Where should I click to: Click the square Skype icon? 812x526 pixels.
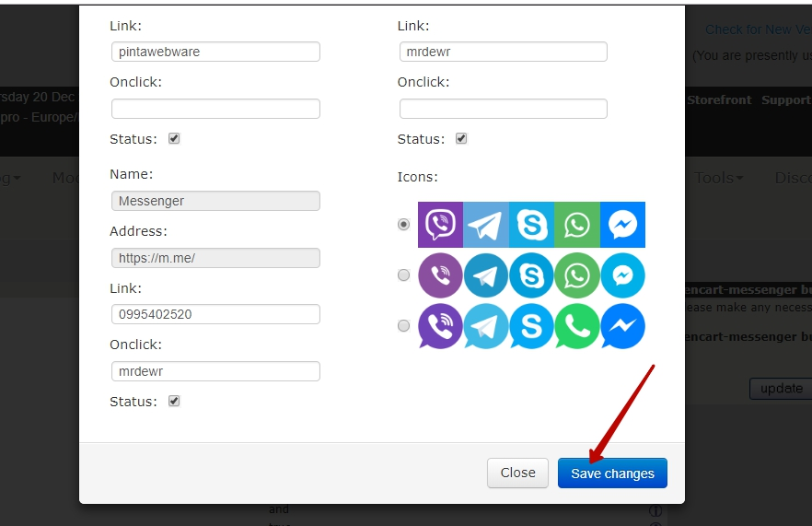click(531, 225)
